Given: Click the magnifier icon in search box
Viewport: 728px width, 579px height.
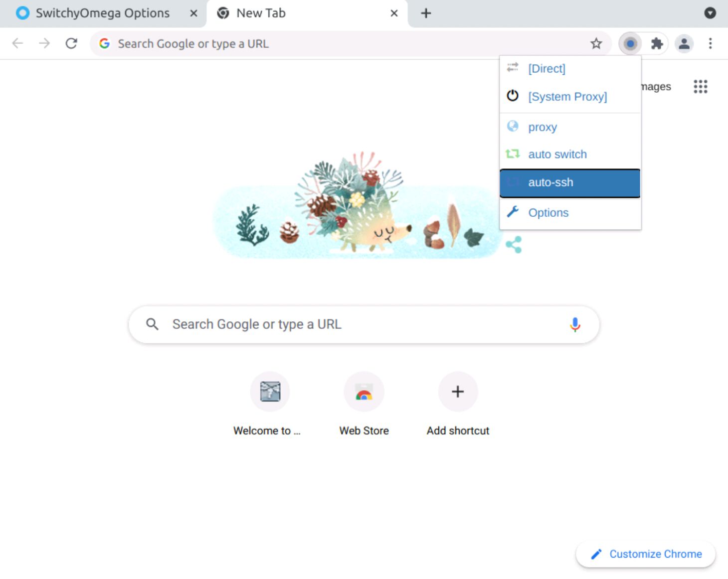Looking at the screenshot, I should 152,324.
